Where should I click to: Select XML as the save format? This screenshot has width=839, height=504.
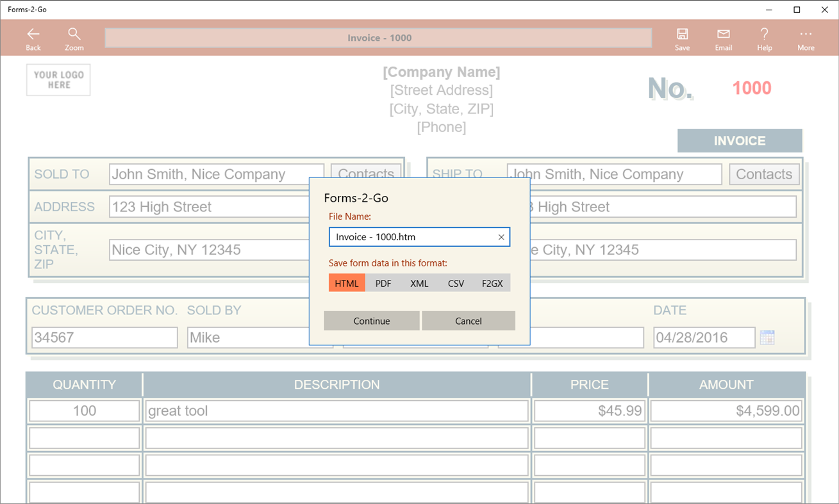pyautogui.click(x=419, y=282)
